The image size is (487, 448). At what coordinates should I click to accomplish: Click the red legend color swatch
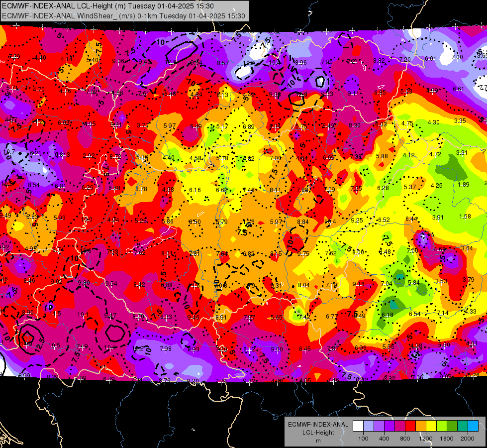click(x=410, y=426)
